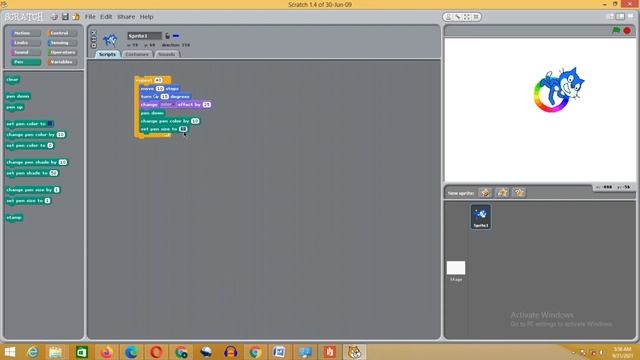This screenshot has width=640, height=360.
Task: Toggle the sprite lock icon beside name
Action: click(x=167, y=36)
